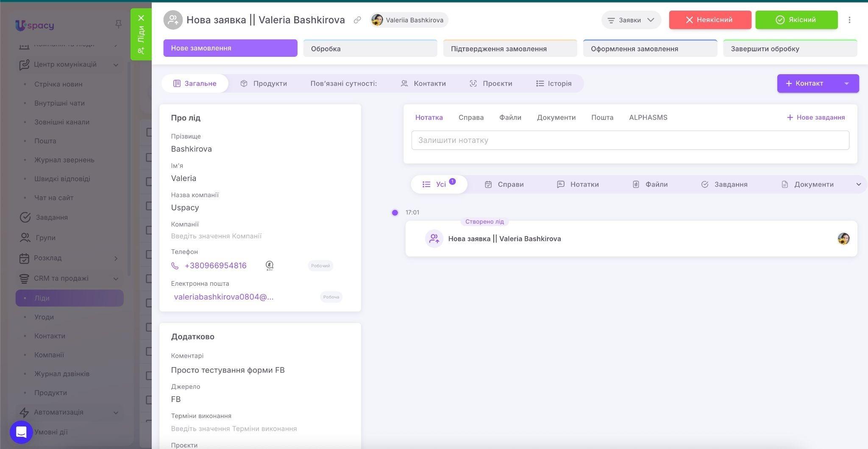Mark lead as Якісний
The height and width of the screenshot is (449, 868).
click(x=796, y=20)
